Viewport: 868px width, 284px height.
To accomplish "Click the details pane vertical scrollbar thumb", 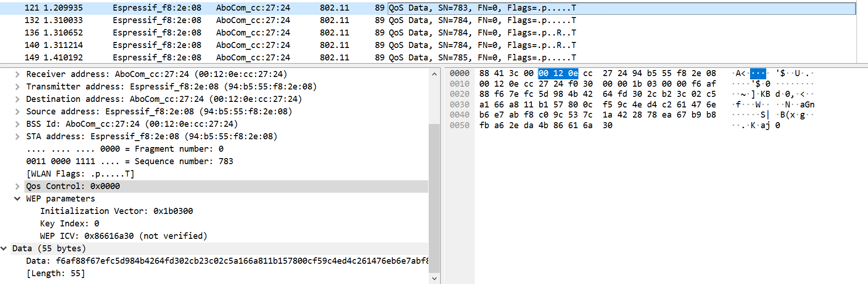I will [x=434, y=198].
